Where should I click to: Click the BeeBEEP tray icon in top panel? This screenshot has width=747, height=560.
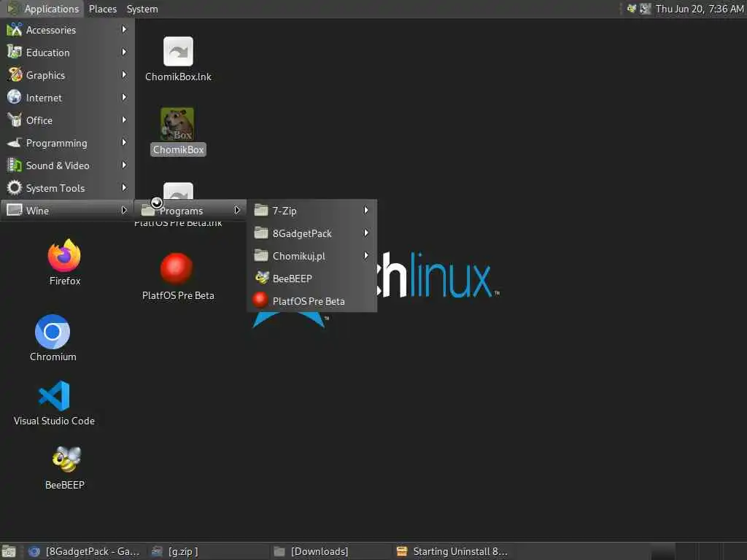632,9
